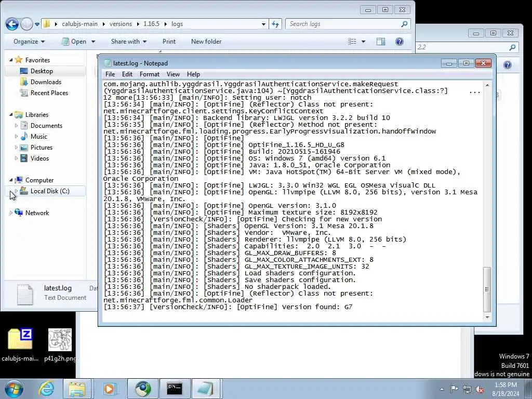Click the Open button in toolbar
The height and width of the screenshot is (399, 532).
tap(74, 42)
